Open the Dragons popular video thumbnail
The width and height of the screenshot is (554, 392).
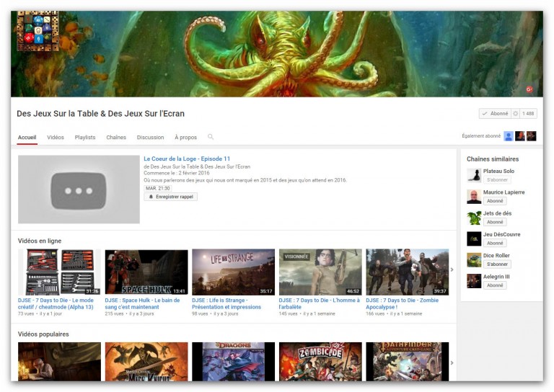pyautogui.click(x=233, y=362)
